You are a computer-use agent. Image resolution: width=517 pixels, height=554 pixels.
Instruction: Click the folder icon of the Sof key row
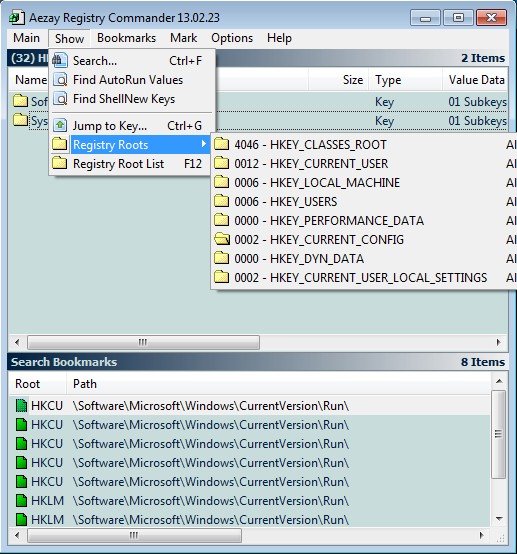point(20,101)
